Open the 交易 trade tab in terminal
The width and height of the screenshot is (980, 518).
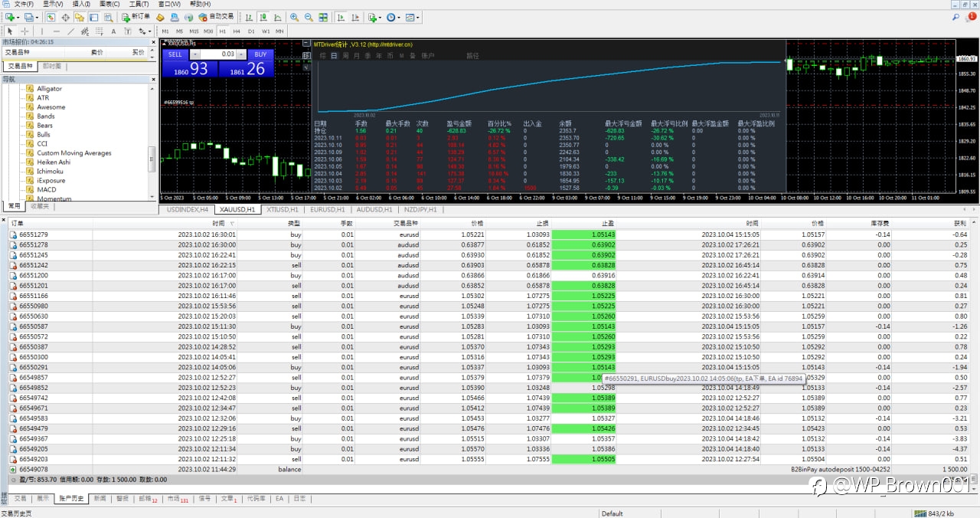pos(20,498)
